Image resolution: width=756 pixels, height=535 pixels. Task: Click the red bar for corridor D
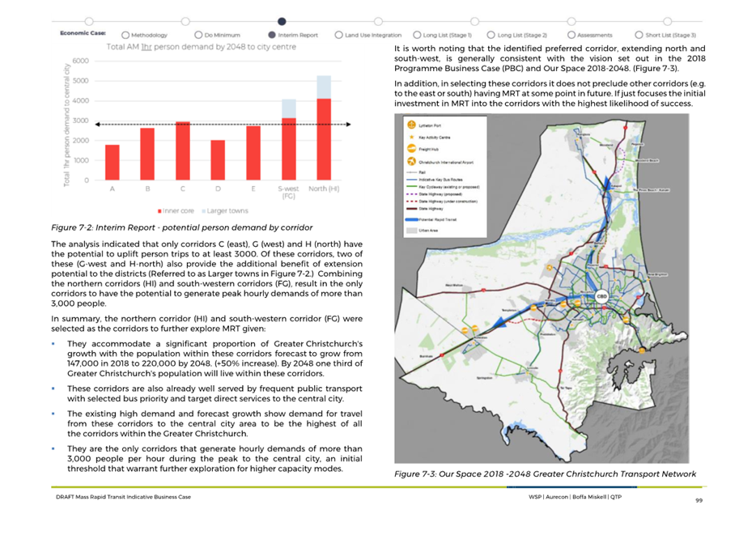218,160
